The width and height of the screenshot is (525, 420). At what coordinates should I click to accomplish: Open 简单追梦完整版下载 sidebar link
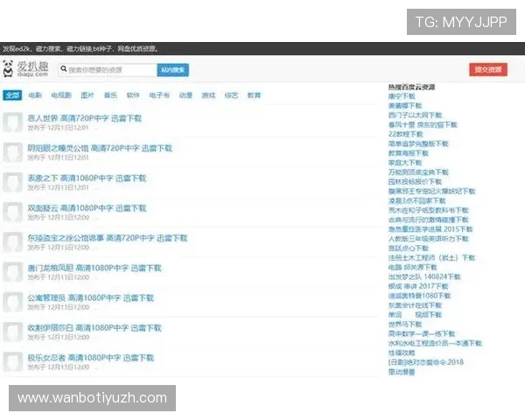point(418,143)
